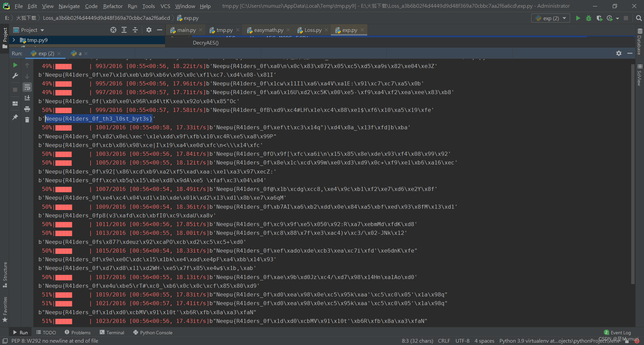The height and width of the screenshot is (345, 644).
Task: Print the console output
Action: [27, 109]
